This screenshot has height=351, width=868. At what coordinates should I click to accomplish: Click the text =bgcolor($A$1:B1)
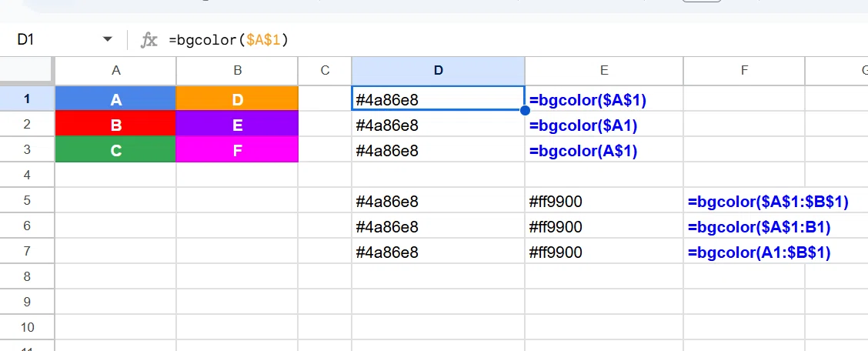click(759, 228)
